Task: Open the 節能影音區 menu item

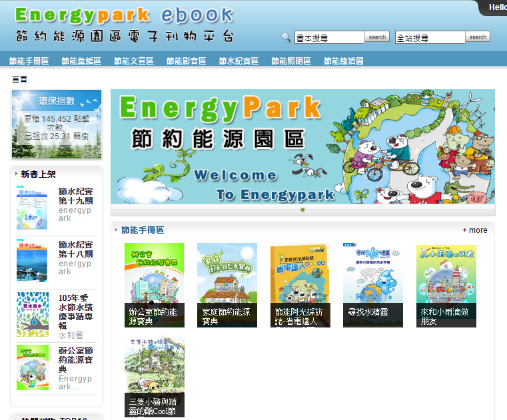Action: 187,61
